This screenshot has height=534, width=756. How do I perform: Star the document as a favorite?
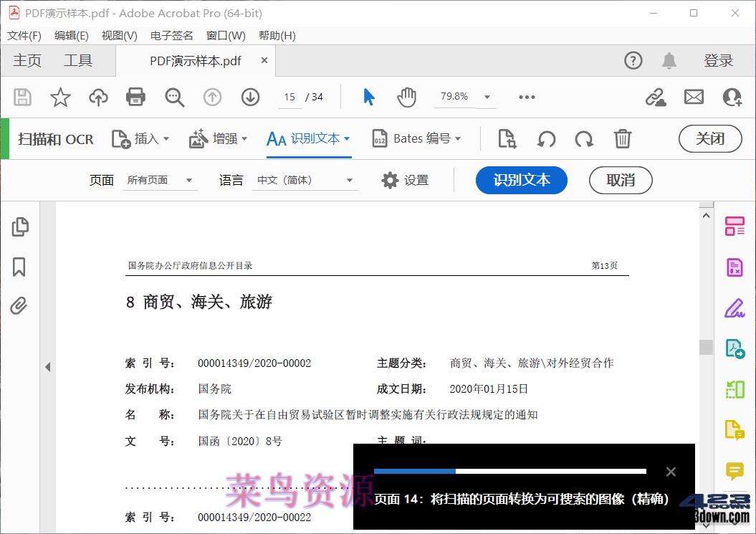click(x=60, y=97)
